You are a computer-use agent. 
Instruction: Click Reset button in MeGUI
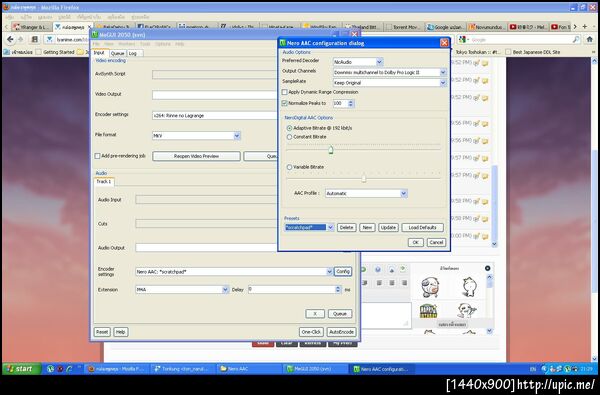[x=102, y=332]
